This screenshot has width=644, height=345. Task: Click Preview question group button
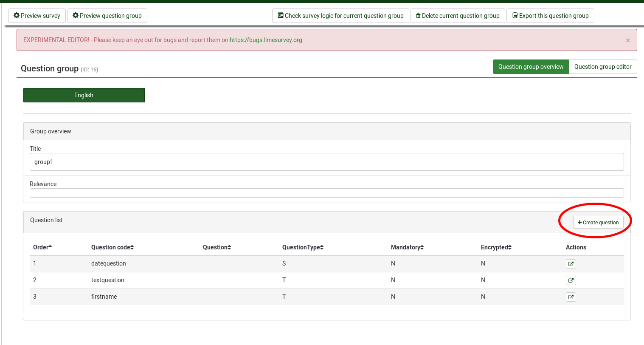(107, 16)
